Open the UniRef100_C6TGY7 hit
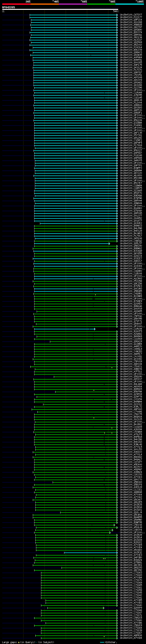The image size is (146, 644). pos(131,15)
